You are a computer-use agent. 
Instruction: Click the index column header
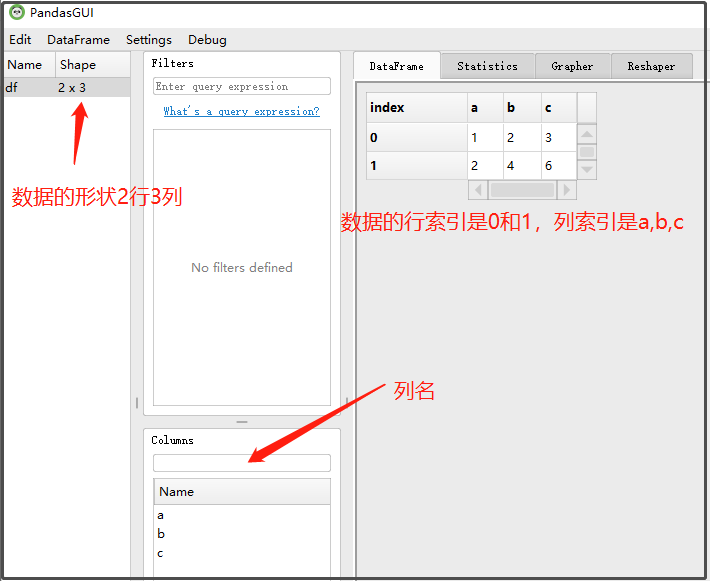tap(417, 107)
